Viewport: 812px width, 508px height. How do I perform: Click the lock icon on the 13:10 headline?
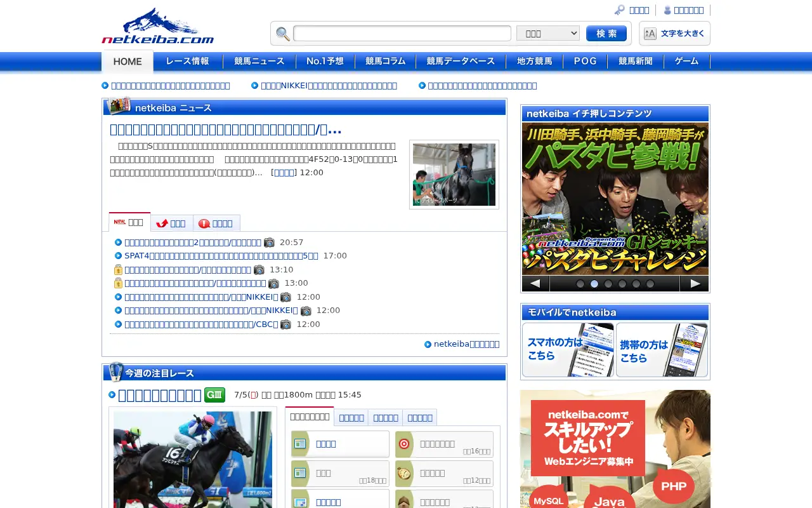pos(118,270)
